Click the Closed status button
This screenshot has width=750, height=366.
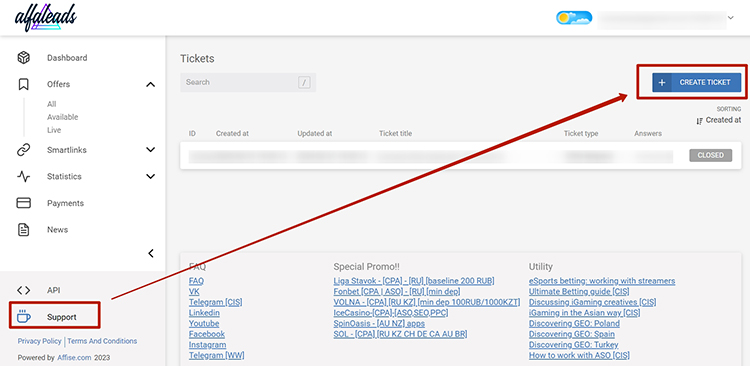pos(710,155)
